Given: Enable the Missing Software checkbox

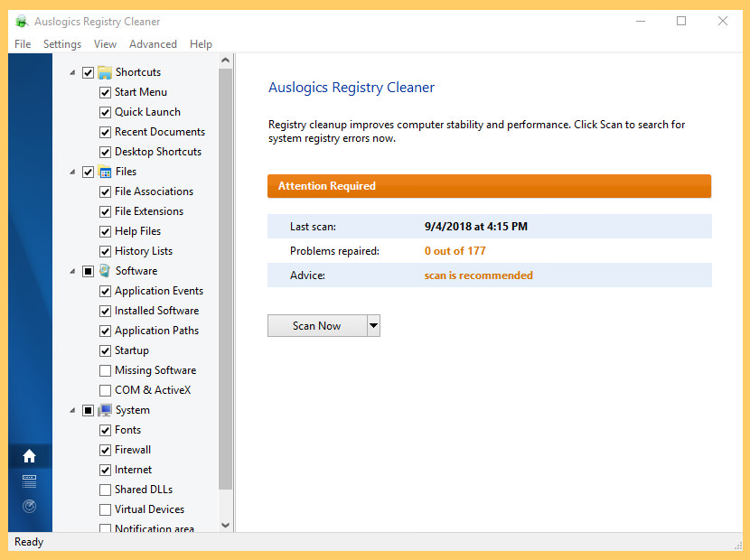Looking at the screenshot, I should 105,370.
